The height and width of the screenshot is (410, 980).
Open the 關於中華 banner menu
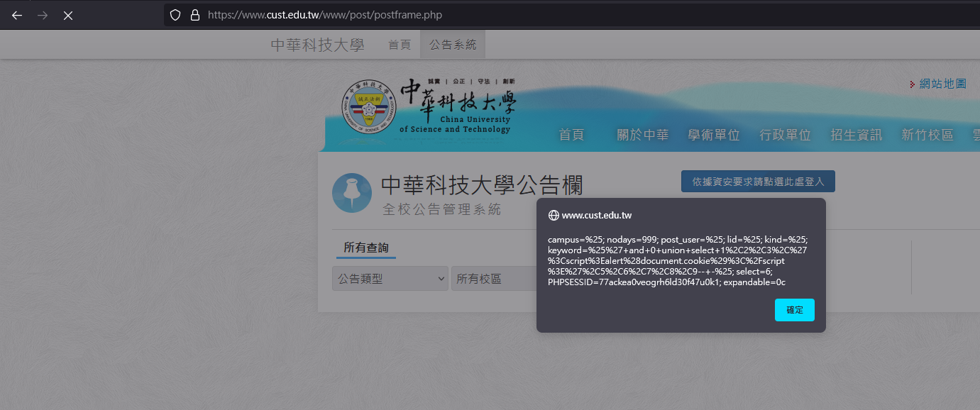[x=643, y=135]
